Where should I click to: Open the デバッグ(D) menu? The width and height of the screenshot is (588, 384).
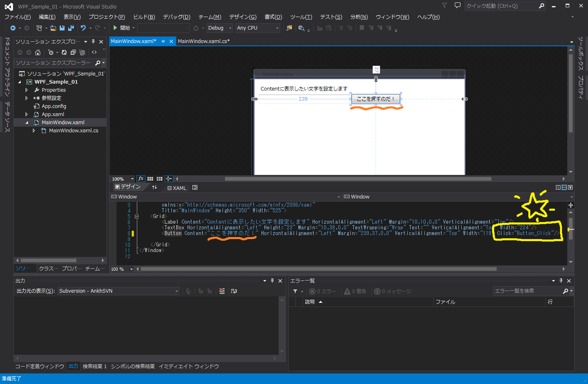click(x=177, y=17)
